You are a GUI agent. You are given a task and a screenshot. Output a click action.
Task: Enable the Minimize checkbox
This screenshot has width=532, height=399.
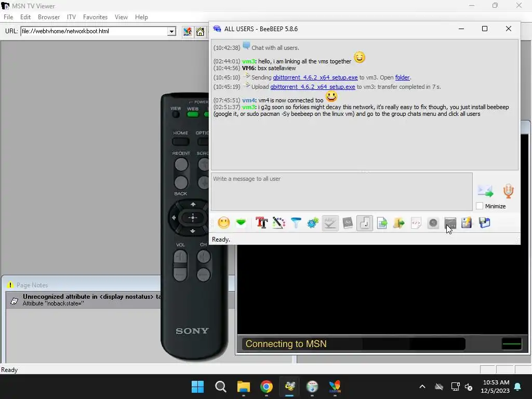(x=480, y=206)
